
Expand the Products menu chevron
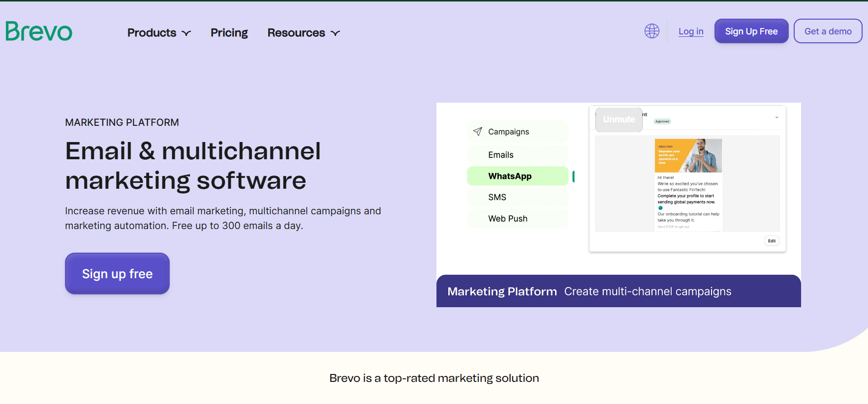pyautogui.click(x=186, y=33)
